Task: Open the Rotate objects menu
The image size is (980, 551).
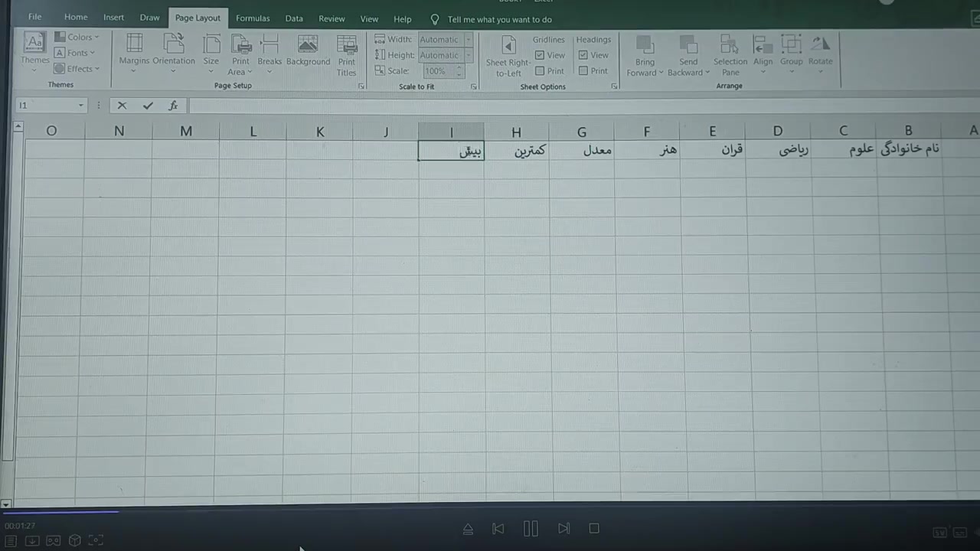Action: coord(820,54)
